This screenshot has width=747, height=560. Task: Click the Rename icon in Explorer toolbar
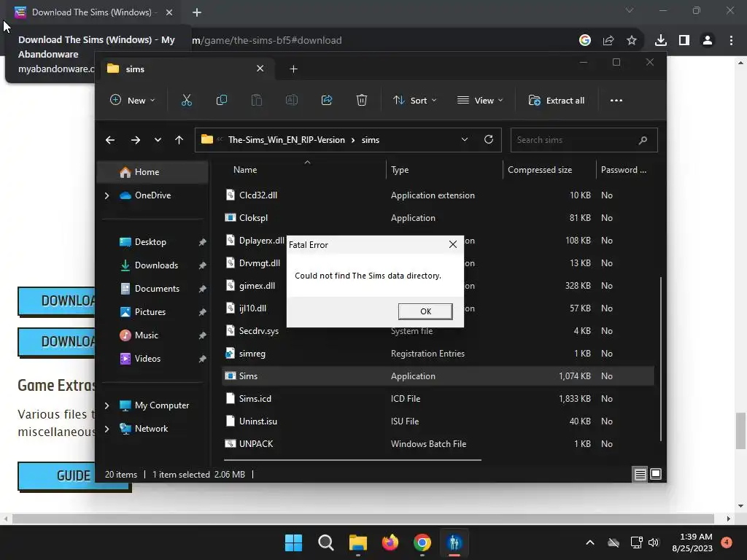[x=292, y=100]
